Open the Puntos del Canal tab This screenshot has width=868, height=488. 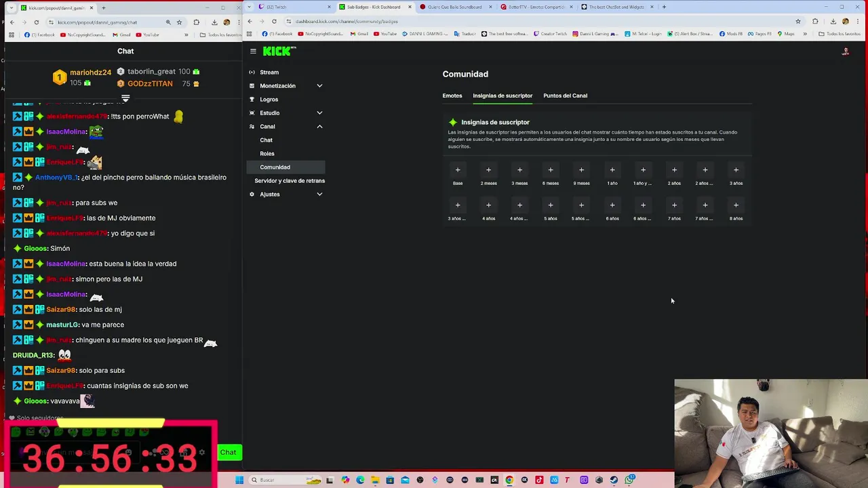pyautogui.click(x=565, y=96)
